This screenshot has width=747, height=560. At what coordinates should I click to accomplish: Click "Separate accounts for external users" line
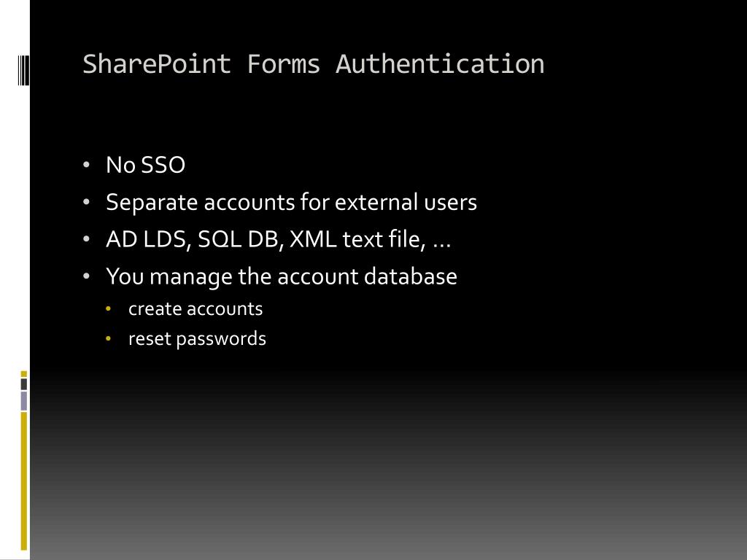pyautogui.click(x=291, y=202)
